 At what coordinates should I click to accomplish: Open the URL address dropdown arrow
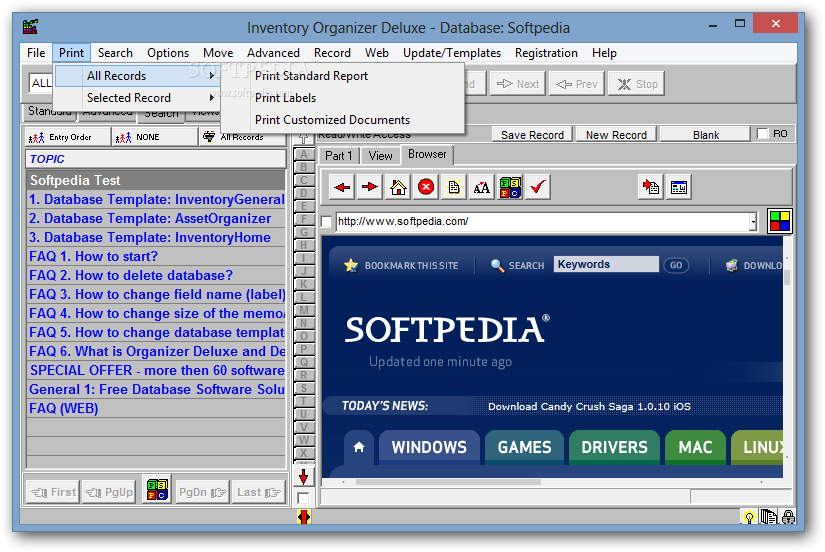pyautogui.click(x=753, y=222)
